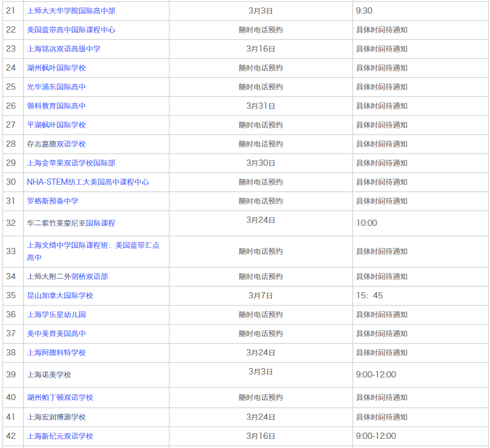Screen dimensions: 490x448
Task: Click the 15:45 time in row 35
Action: [370, 296]
